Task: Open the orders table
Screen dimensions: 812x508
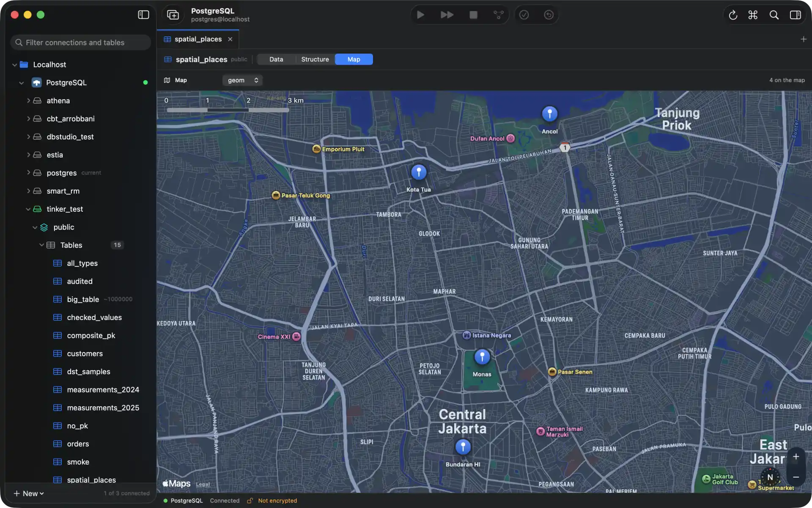Action: pos(78,444)
